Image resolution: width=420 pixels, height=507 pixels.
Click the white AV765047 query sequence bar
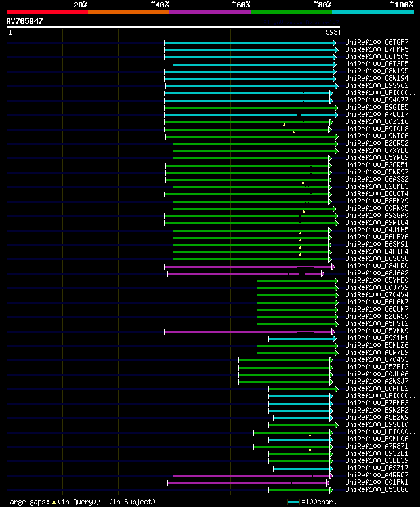[x=173, y=27]
